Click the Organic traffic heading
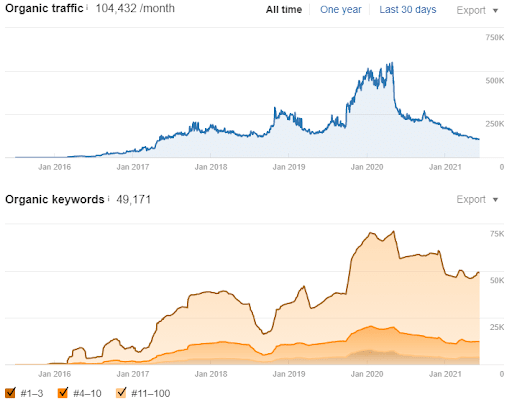Viewport: 512px width, 399px height. click(x=44, y=8)
